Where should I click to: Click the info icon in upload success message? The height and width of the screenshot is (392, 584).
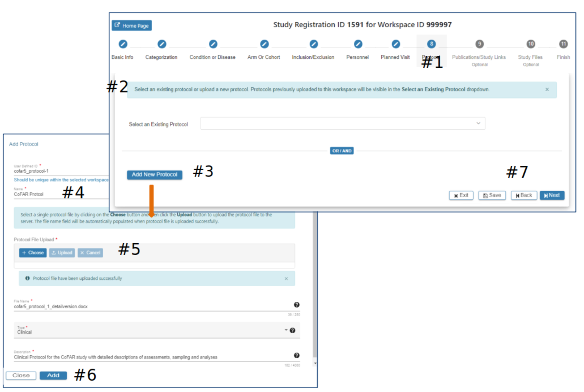27,278
